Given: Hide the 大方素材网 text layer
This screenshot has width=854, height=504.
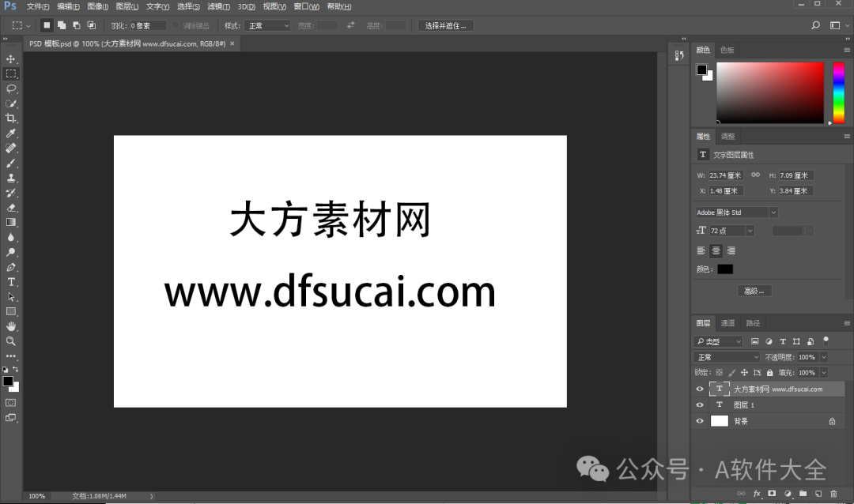Looking at the screenshot, I should coord(700,389).
